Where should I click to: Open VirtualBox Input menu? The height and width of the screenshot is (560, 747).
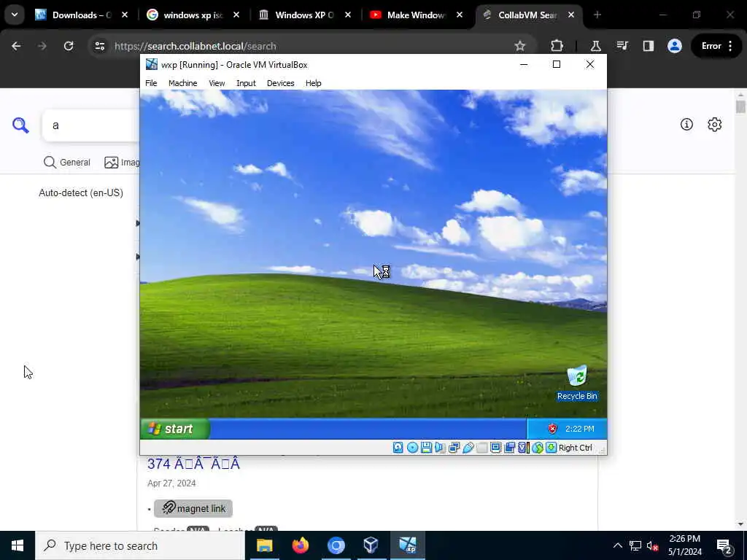click(246, 83)
